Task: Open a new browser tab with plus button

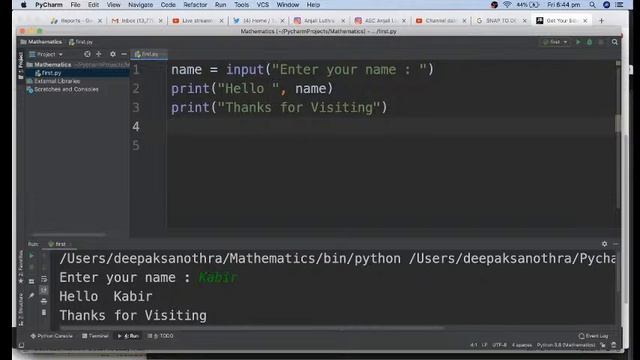Action: click(x=601, y=20)
